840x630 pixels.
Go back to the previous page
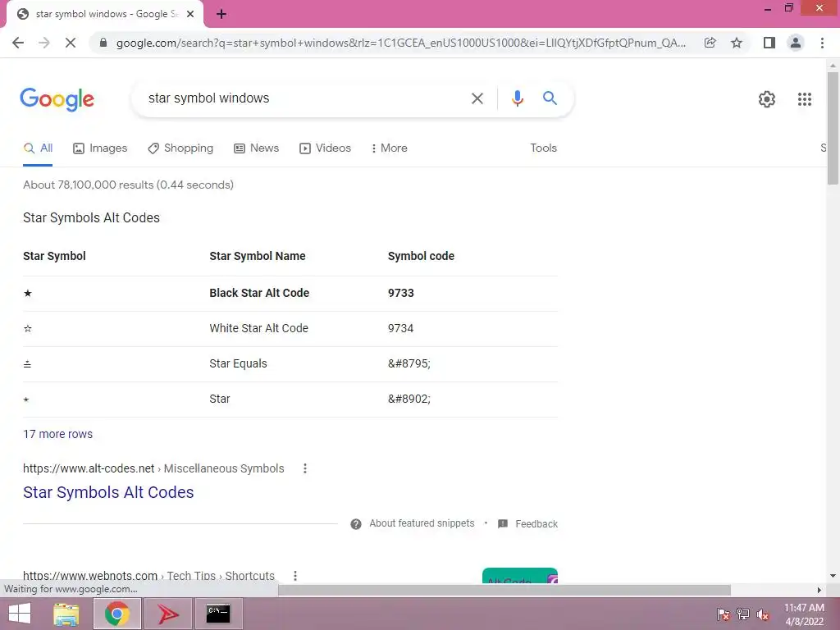tap(18, 43)
